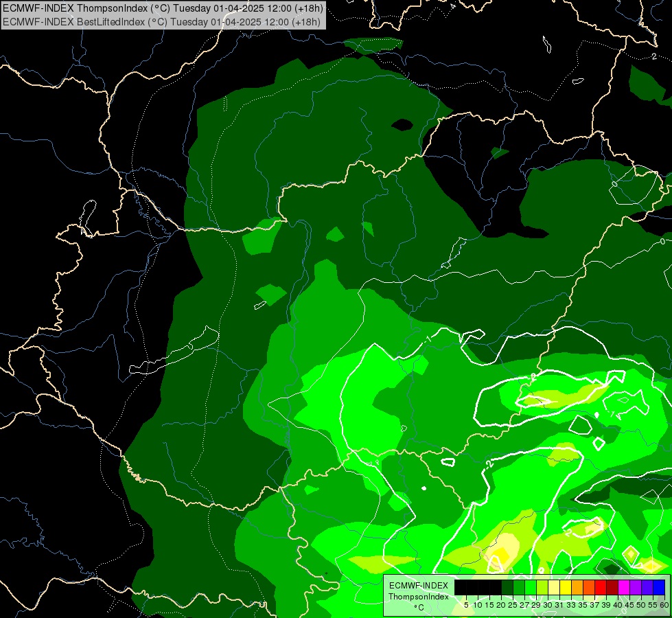
Task: Click the BestLiftedIndex title line at top
Action: point(161,22)
